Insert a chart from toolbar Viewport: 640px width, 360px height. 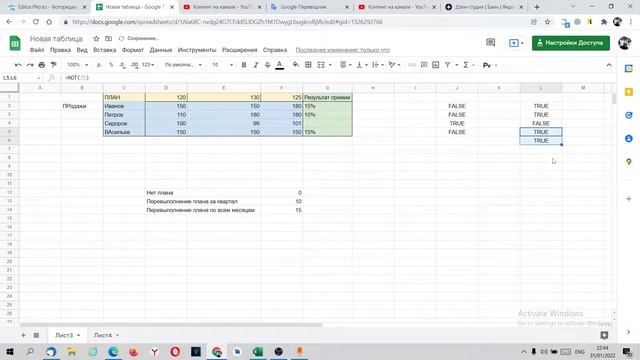(436, 65)
